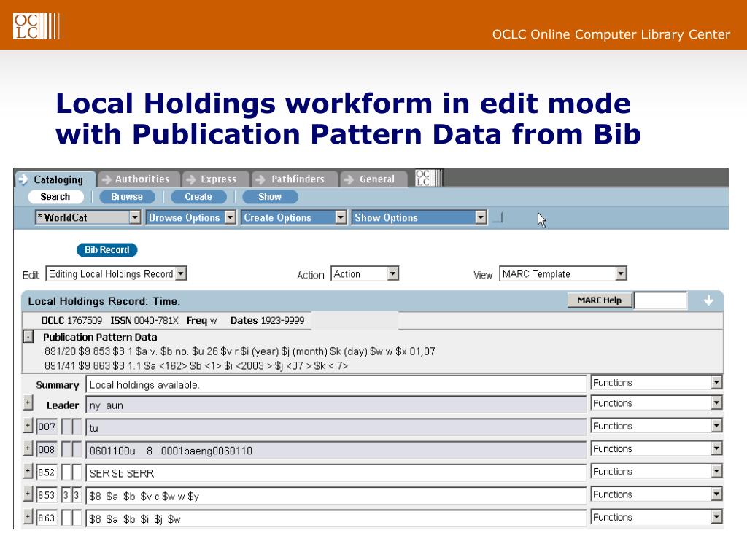Open the Action dropdown
This screenshot has height=560, width=747.
(x=365, y=274)
